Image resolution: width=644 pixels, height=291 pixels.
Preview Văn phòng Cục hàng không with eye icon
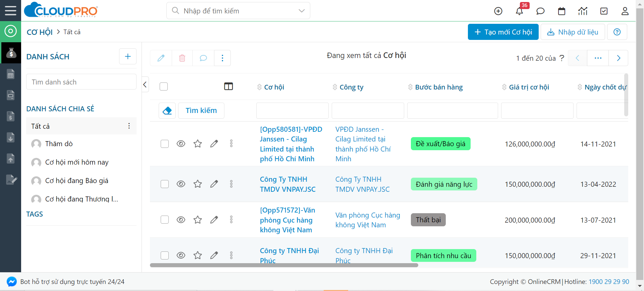tap(181, 220)
